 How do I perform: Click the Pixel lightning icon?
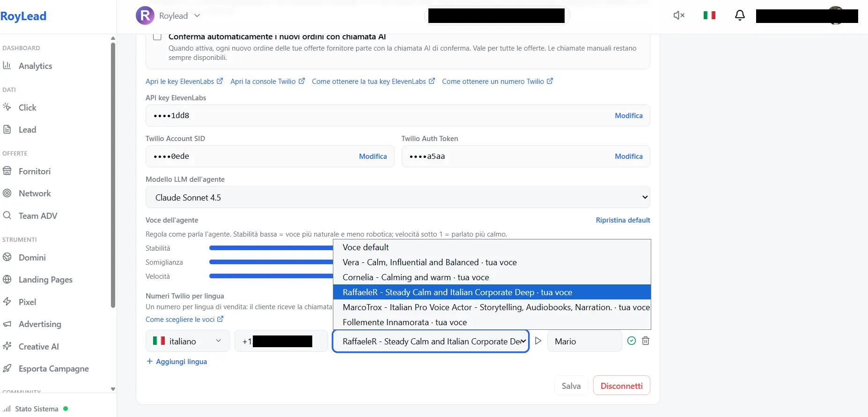point(7,302)
